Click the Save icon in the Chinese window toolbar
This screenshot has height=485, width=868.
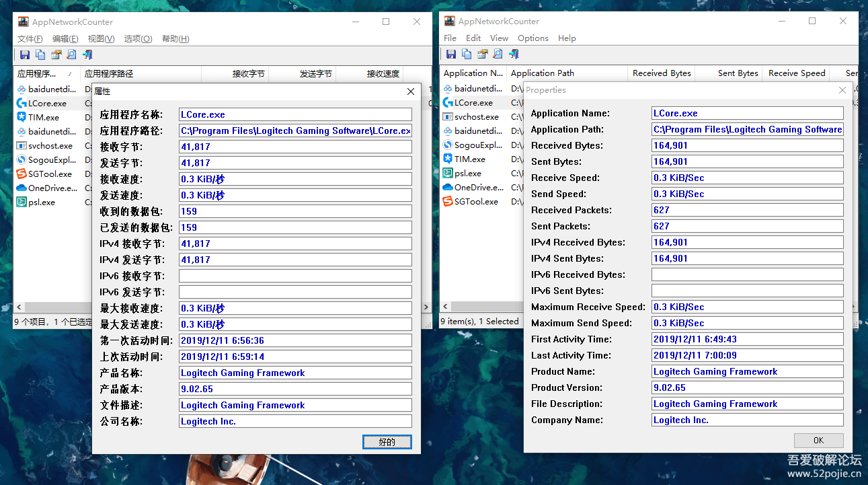click(x=25, y=55)
